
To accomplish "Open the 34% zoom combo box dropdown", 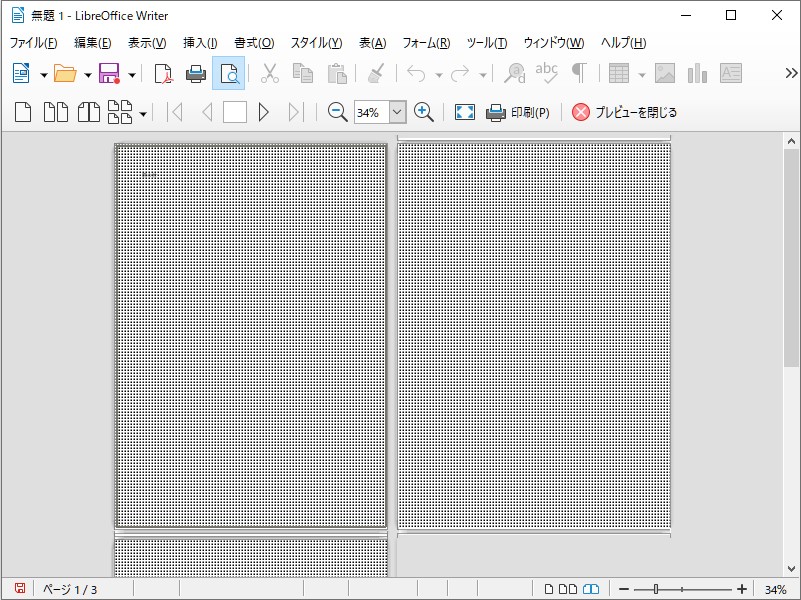I will 397,112.
